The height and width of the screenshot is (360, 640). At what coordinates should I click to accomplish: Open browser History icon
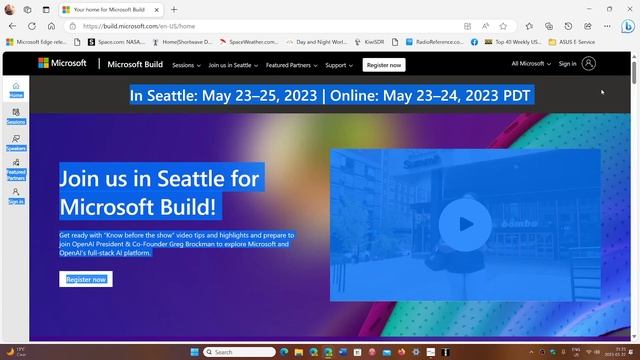[568, 26]
